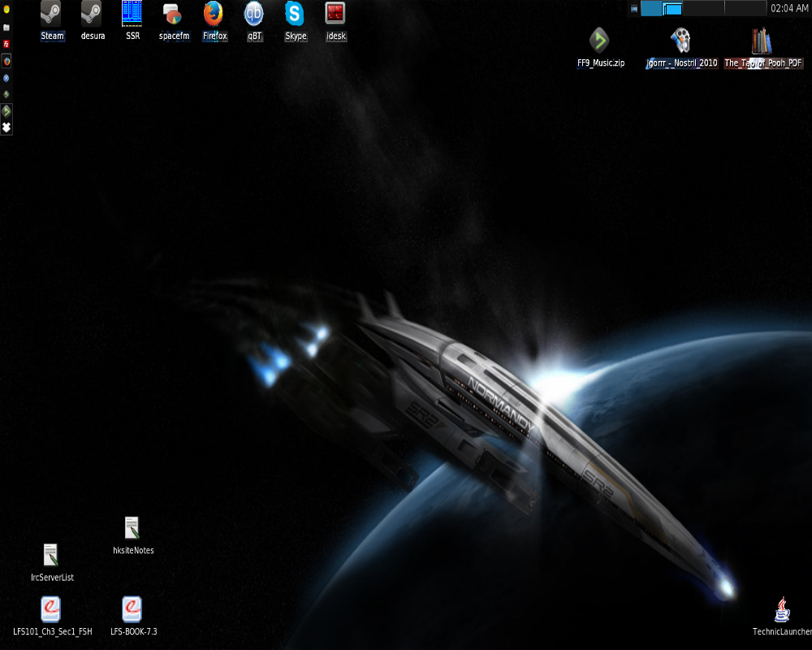Open The_Tao_of_Pooh_PDF book icon
Image resolution: width=812 pixels, height=650 pixels.
coord(762,41)
